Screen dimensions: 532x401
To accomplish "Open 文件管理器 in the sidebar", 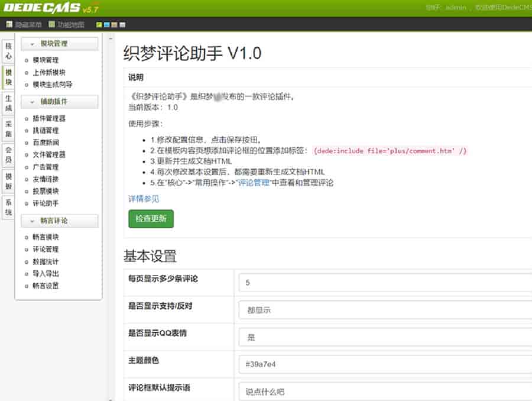I will 49,155.
